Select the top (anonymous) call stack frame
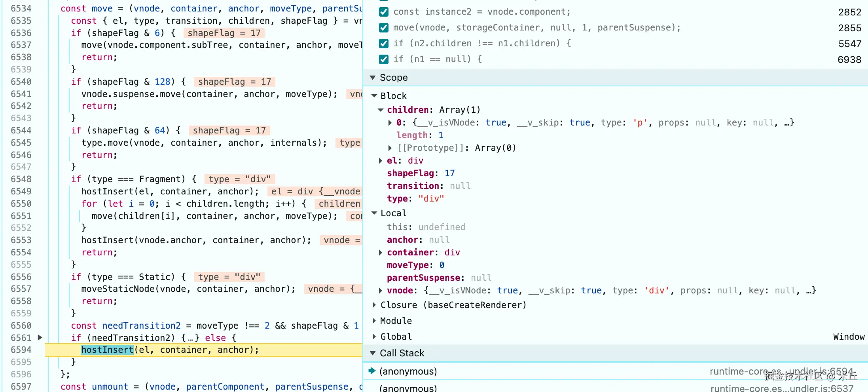The image size is (868, 392). (616, 371)
